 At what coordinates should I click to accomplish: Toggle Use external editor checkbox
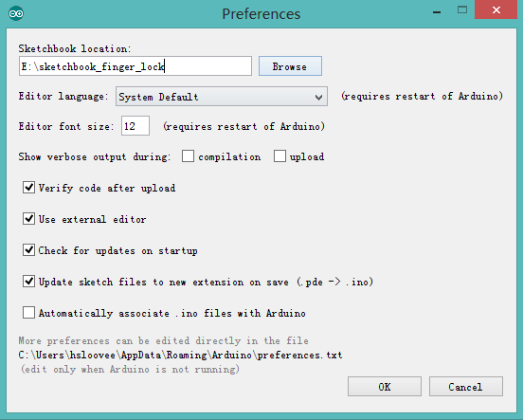pyautogui.click(x=28, y=219)
